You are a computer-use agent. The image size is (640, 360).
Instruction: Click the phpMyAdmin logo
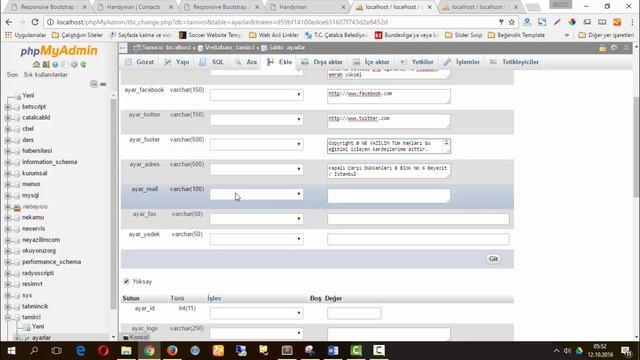[59, 51]
